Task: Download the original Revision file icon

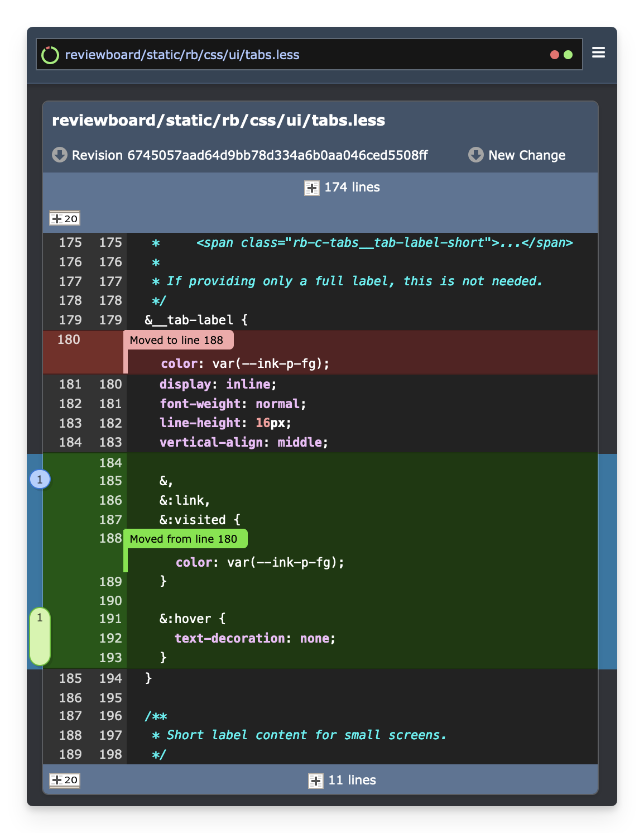Action: pos(60,155)
